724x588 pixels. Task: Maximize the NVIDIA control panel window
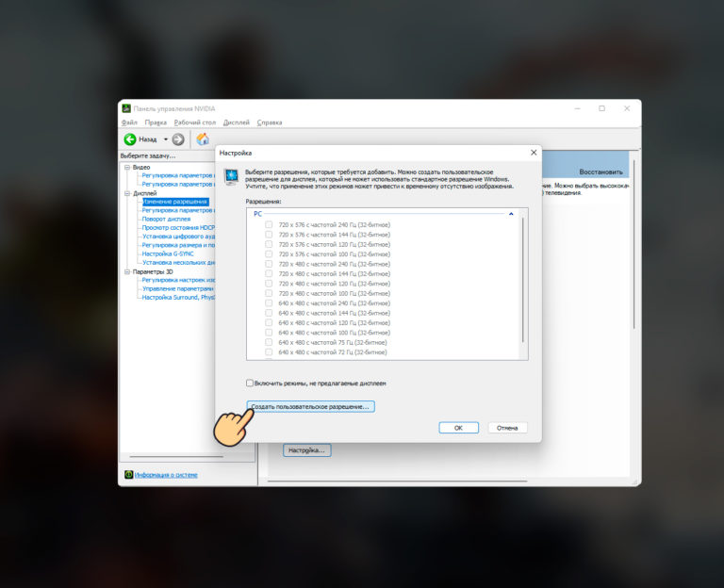click(x=601, y=108)
